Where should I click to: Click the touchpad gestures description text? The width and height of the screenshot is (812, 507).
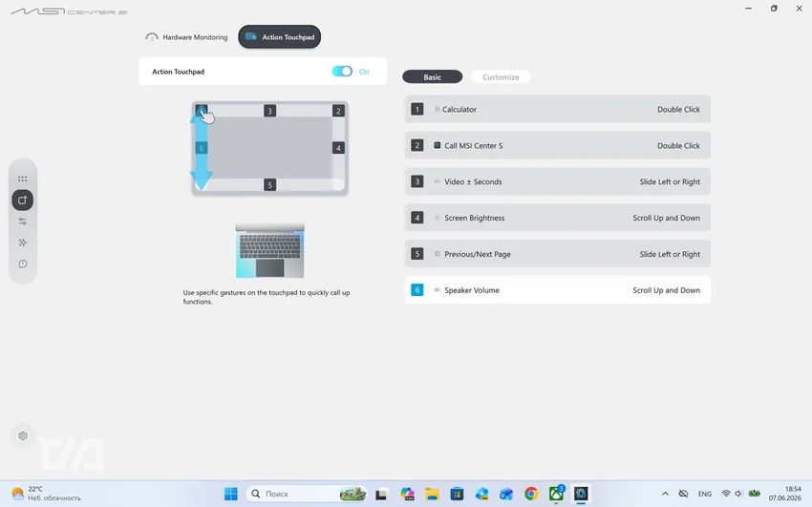tap(267, 297)
